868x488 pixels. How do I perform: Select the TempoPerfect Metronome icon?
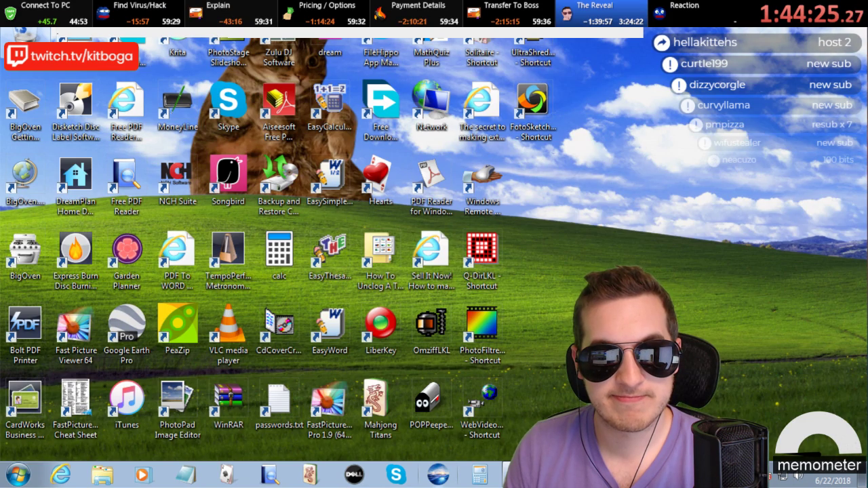click(229, 261)
